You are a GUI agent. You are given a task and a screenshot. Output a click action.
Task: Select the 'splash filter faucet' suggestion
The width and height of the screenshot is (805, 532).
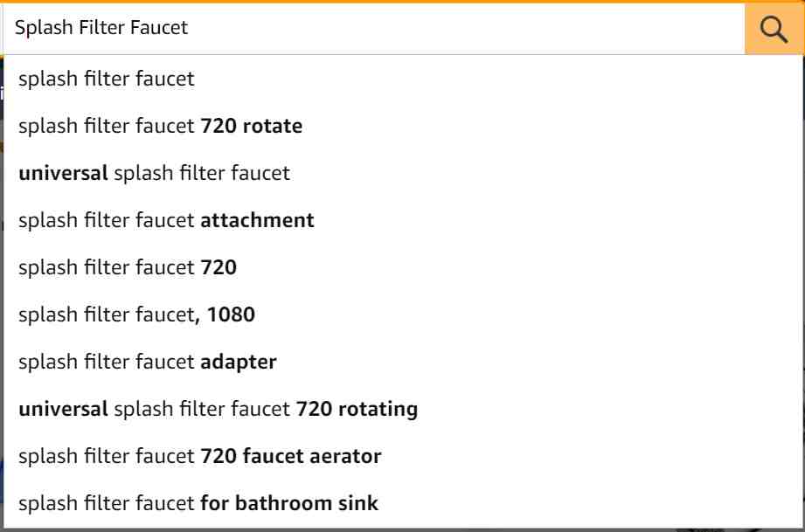(x=403, y=79)
